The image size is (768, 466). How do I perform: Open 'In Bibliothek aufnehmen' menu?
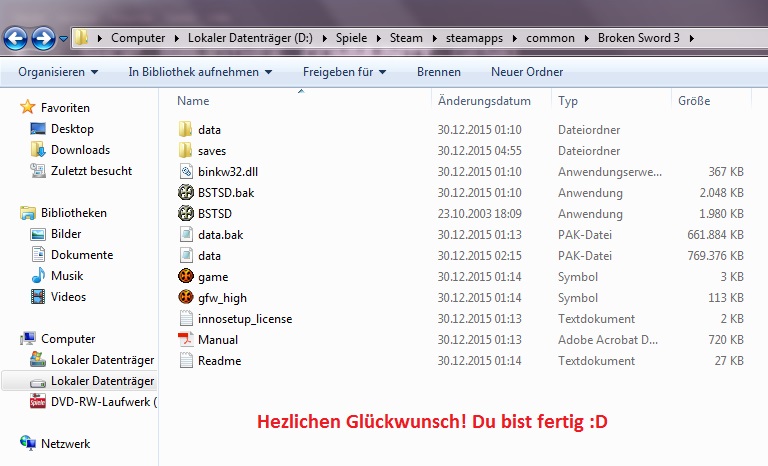pyautogui.click(x=200, y=72)
